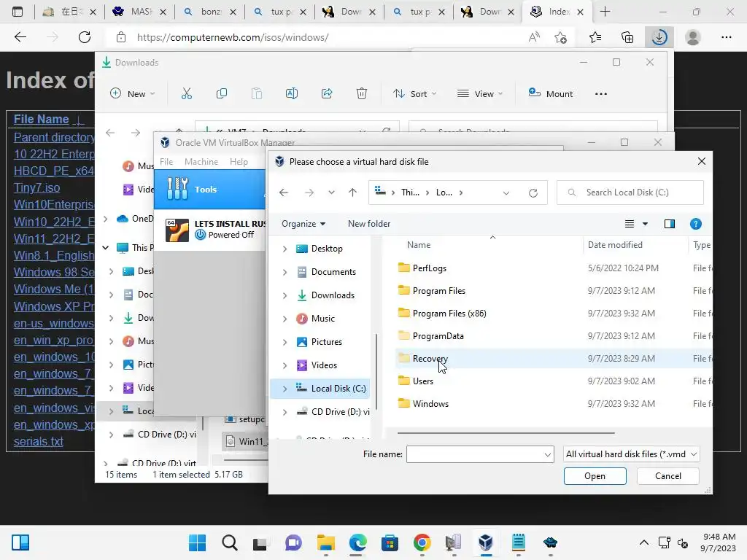Change the view layout icon in dialog
747x560 pixels.
pos(630,224)
